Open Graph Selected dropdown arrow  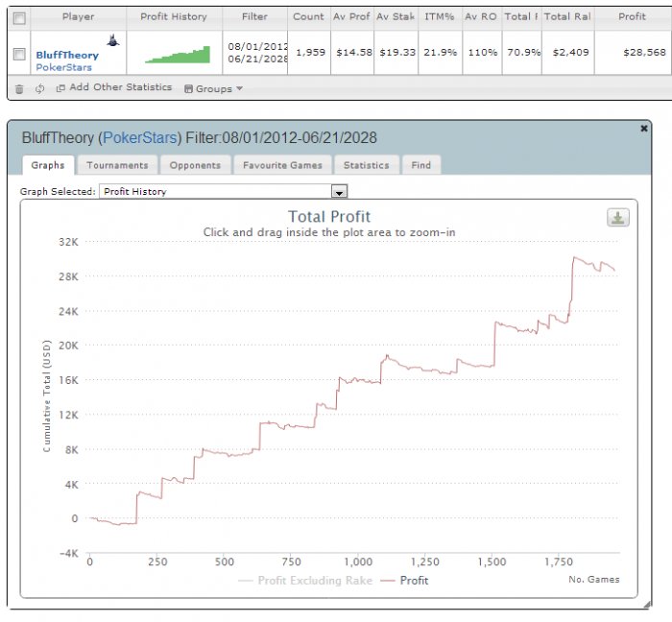click(339, 191)
